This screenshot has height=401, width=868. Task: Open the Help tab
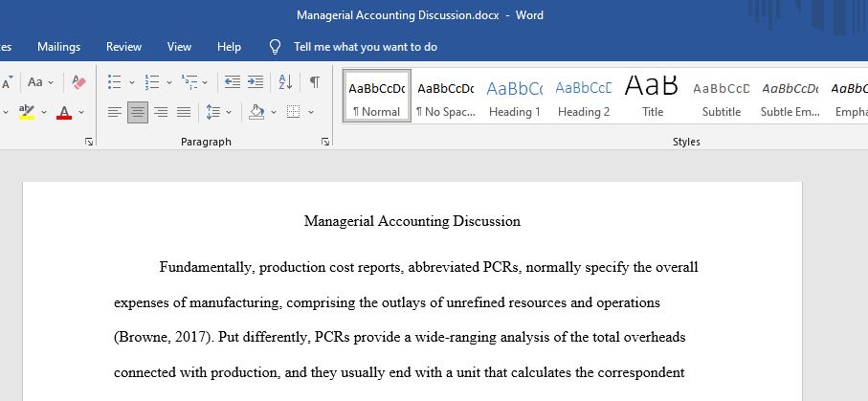tap(229, 47)
